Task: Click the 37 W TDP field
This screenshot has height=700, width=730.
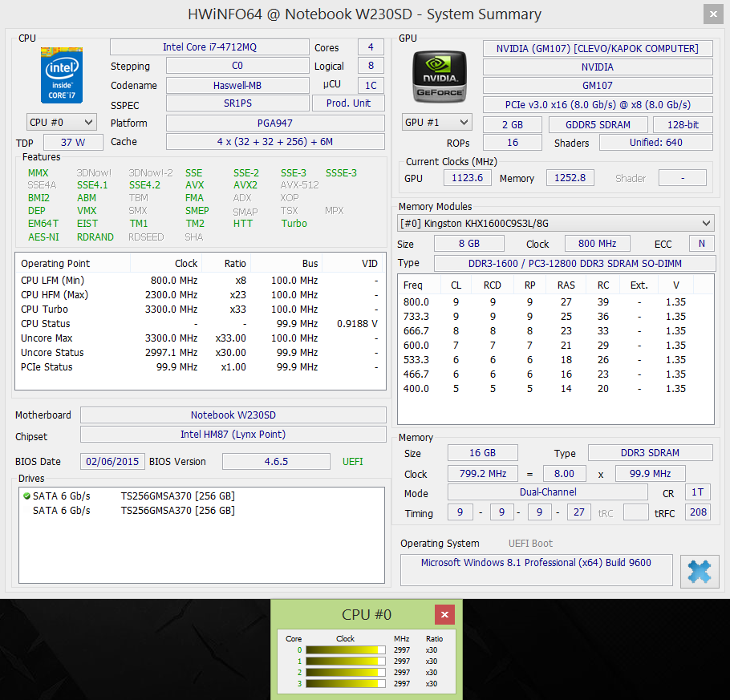Action: coord(73,143)
